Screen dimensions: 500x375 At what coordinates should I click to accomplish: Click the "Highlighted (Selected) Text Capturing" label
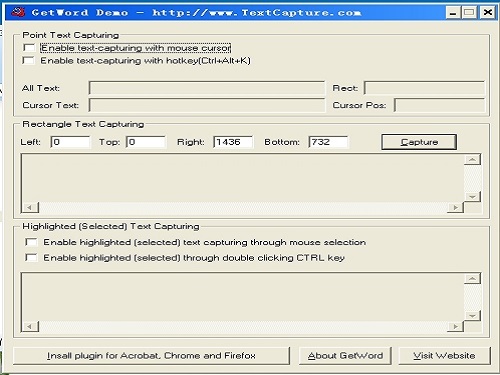[111, 226]
